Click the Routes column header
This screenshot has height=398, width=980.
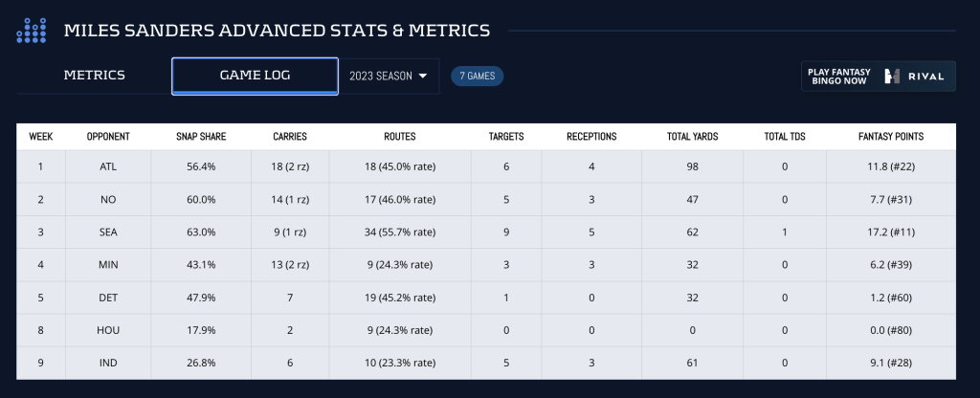tap(399, 137)
